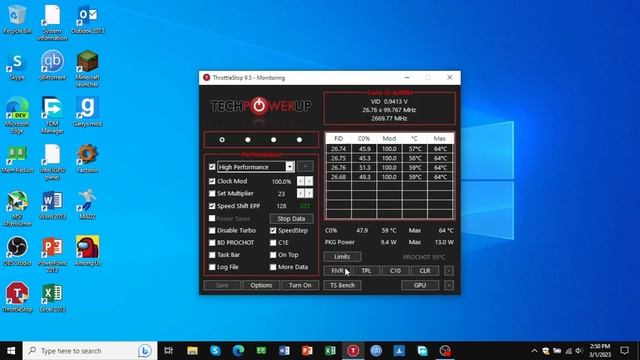Click the Speed Shift EPP value 128
The height and width of the screenshot is (360, 640).
(281, 206)
